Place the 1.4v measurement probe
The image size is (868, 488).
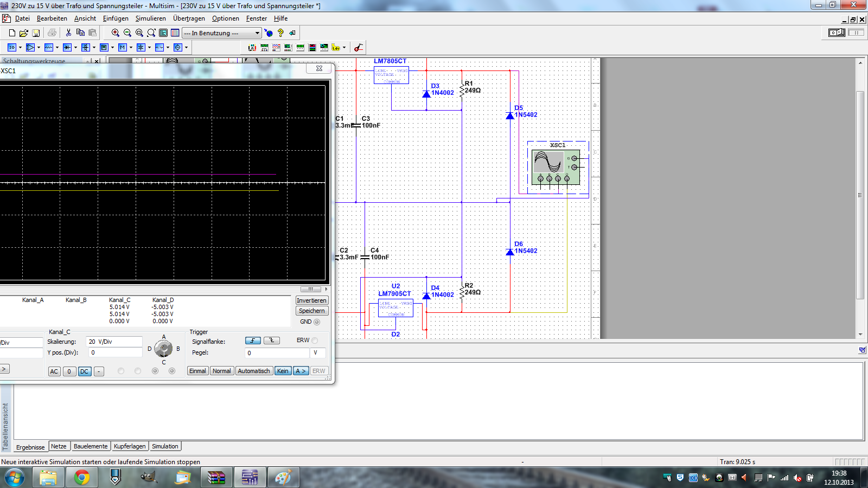click(x=336, y=48)
